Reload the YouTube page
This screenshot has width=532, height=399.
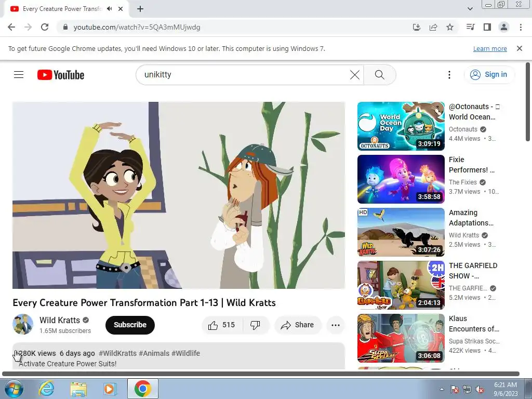[45, 27]
